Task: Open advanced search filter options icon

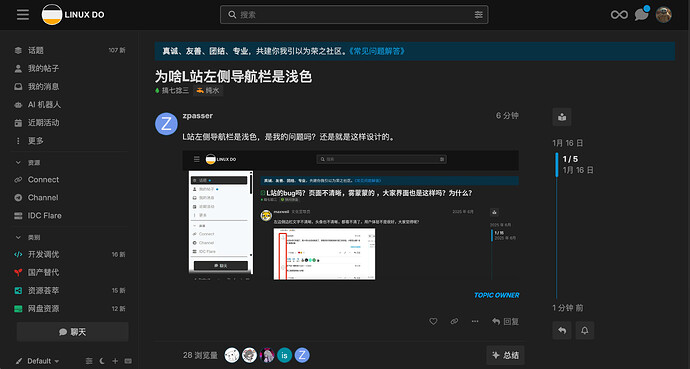Action: (x=478, y=15)
